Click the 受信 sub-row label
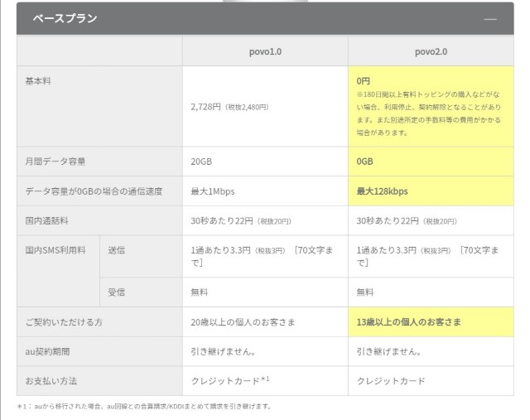Viewport: 530px width, 420px height. point(117,292)
